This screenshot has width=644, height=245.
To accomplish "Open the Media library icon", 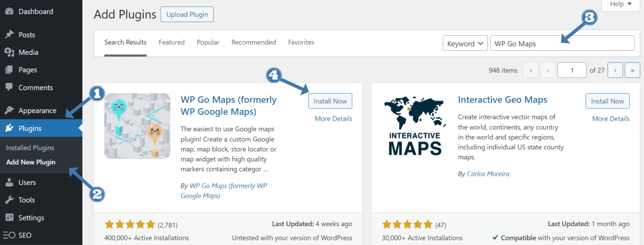I will click(9, 52).
